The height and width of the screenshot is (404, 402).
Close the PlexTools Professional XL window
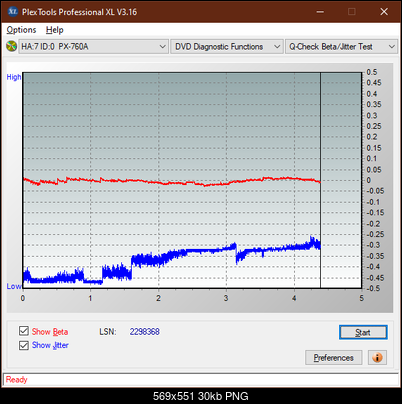(384, 12)
